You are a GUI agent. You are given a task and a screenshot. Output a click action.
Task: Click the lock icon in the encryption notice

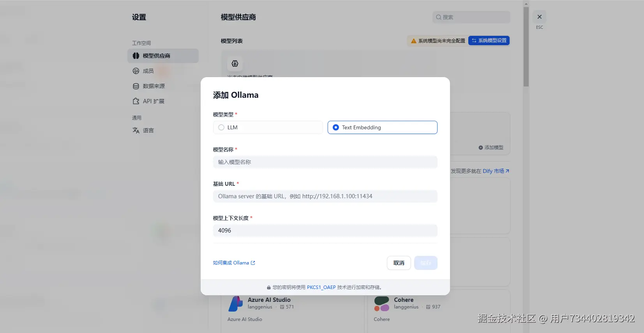click(x=269, y=287)
